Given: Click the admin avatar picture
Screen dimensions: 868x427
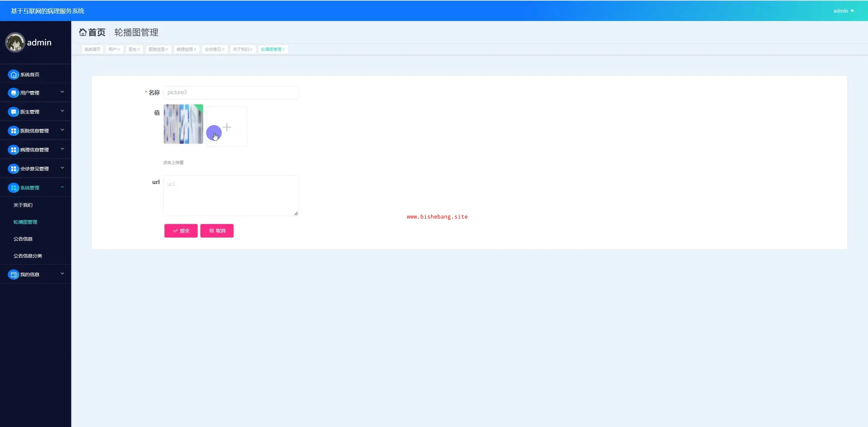Looking at the screenshot, I should coord(15,42).
